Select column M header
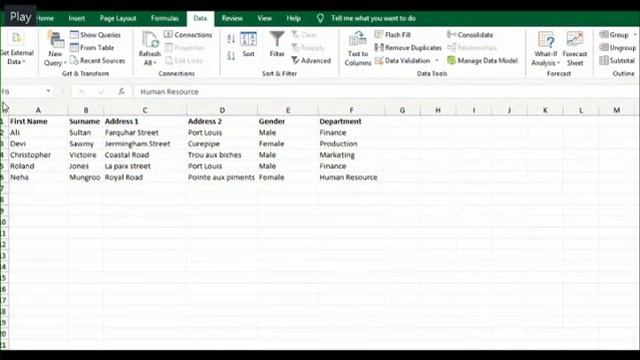The height and width of the screenshot is (360, 640). (616, 110)
